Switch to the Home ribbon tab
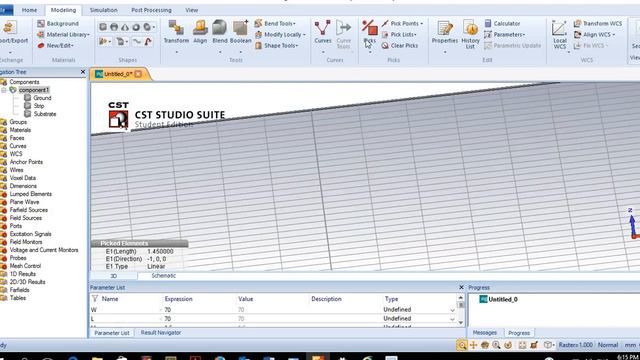The height and width of the screenshot is (360, 640). point(29,10)
